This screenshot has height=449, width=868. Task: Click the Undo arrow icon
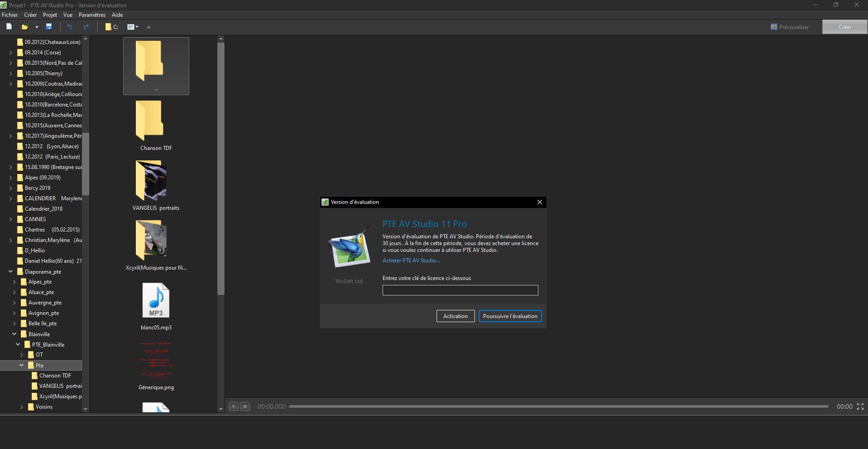(x=69, y=27)
